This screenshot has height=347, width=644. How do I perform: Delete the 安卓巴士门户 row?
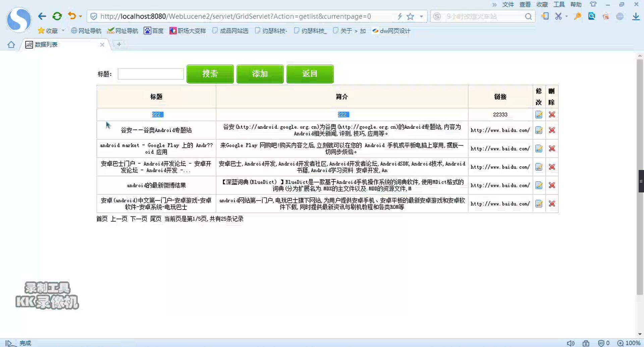point(552,167)
